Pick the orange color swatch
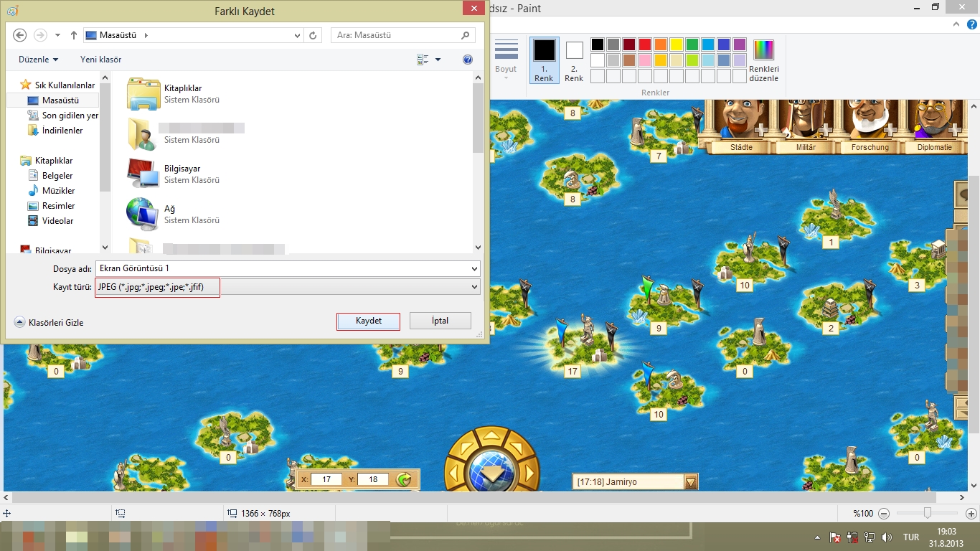This screenshot has height=551, width=980. pos(661,44)
